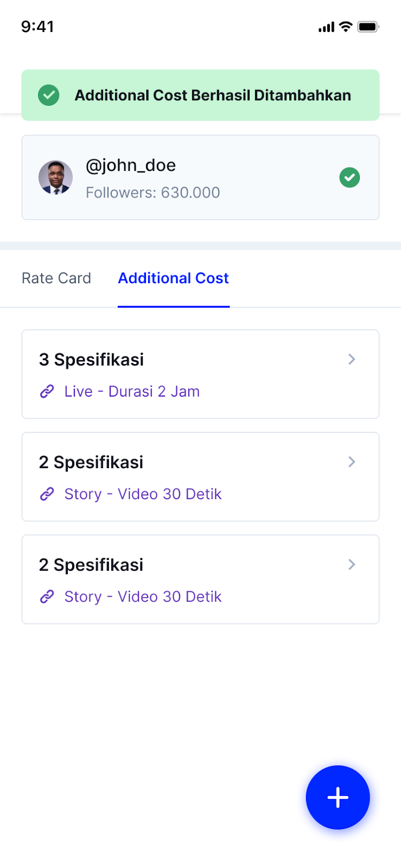Tap the blue plus floating button
Image resolution: width=401 pixels, height=868 pixels.
tap(338, 797)
